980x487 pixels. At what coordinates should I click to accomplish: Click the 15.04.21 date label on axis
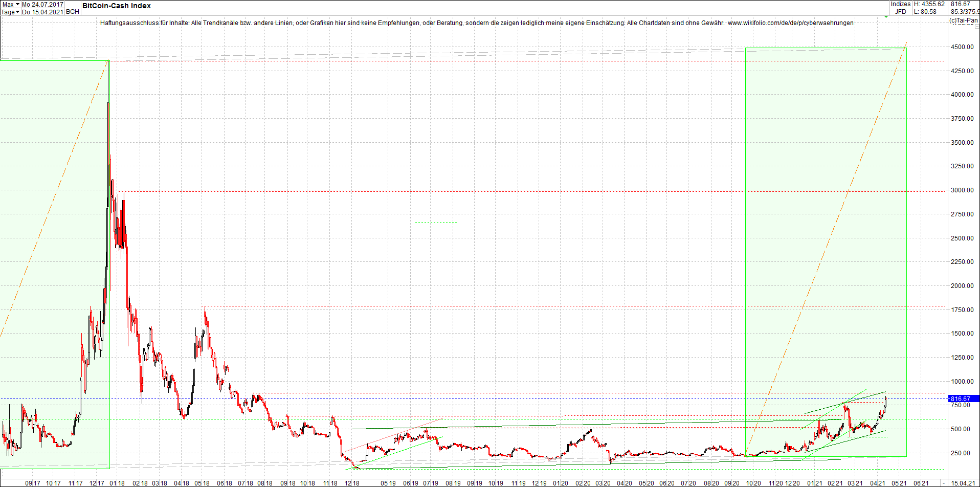(963, 483)
